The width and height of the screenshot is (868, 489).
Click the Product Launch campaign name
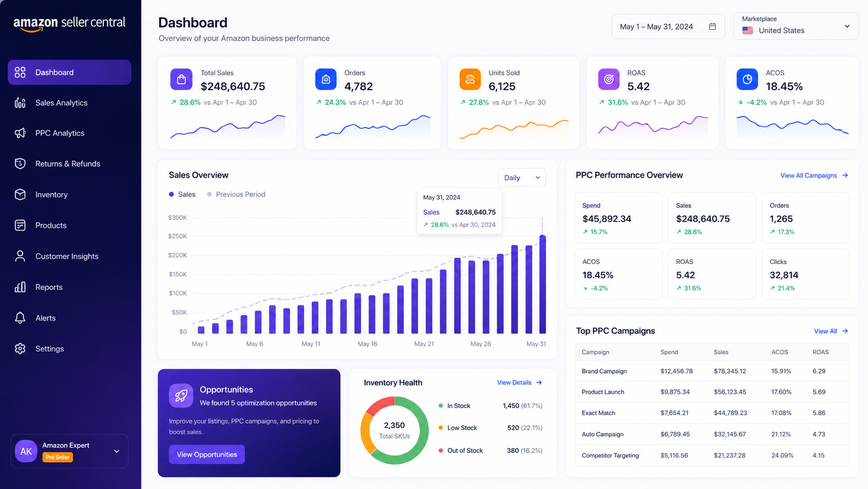pyautogui.click(x=603, y=392)
